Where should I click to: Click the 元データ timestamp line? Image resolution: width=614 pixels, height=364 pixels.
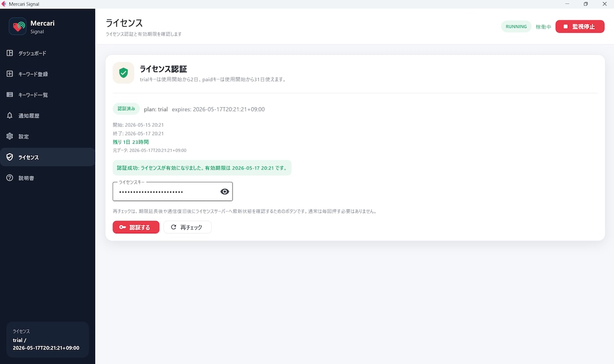pos(149,150)
